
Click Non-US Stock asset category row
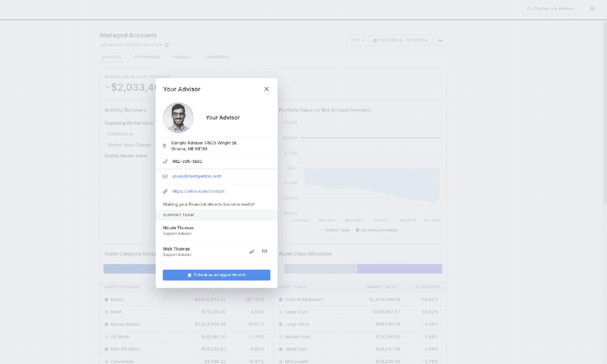[x=186, y=349]
